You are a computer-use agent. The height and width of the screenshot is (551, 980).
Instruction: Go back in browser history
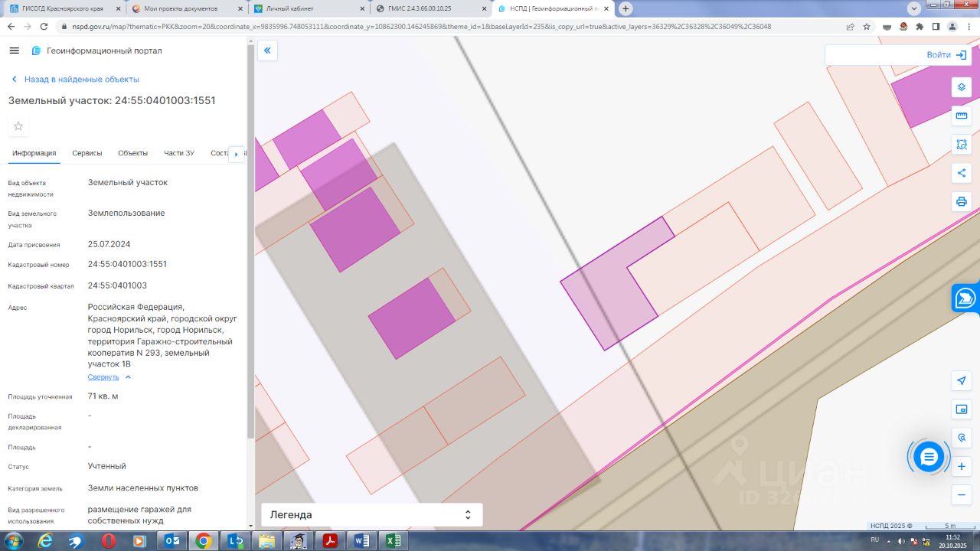pyautogui.click(x=11, y=26)
